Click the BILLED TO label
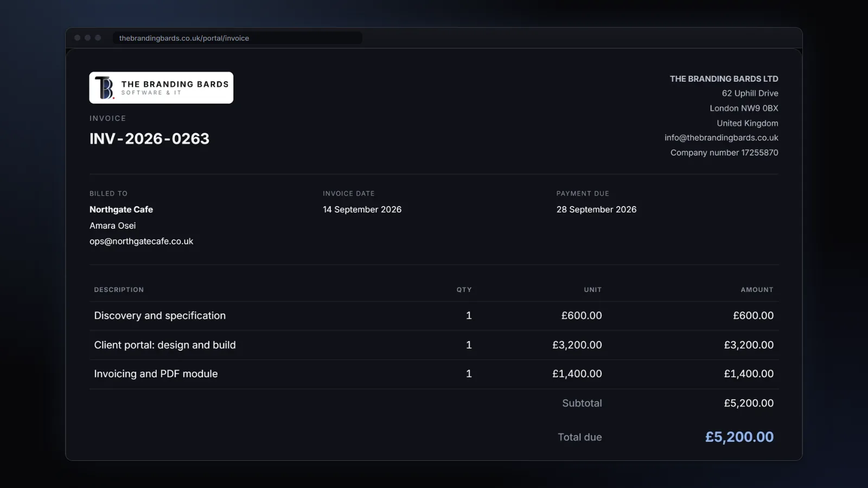 tap(108, 194)
